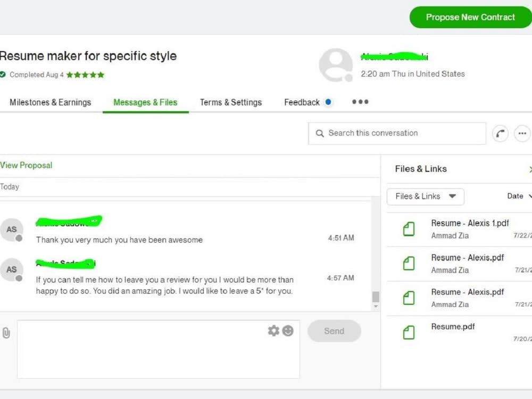This screenshot has width=532, height=399.
Task: Click the green Completed checkmark icon
Action: 3,74
